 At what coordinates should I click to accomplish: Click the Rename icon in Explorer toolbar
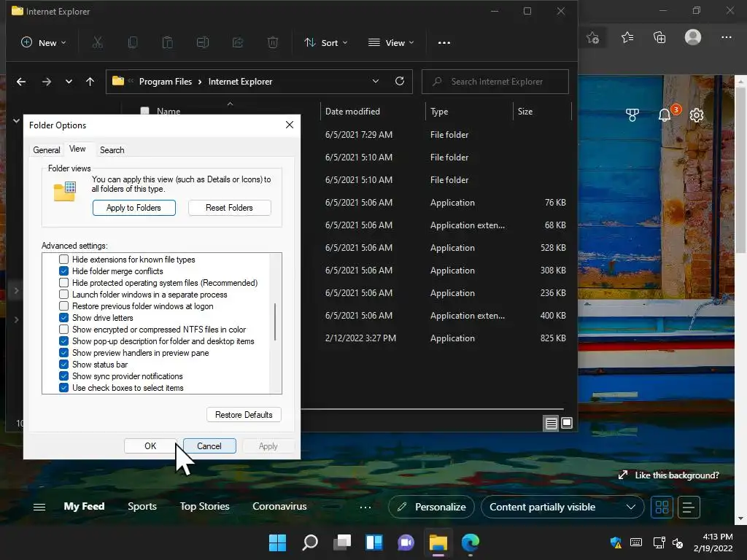pos(203,42)
